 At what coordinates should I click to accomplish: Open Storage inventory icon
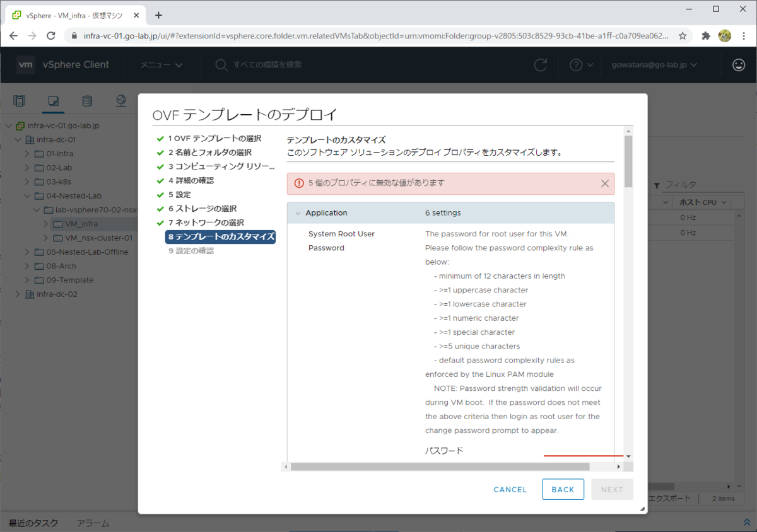[87, 101]
